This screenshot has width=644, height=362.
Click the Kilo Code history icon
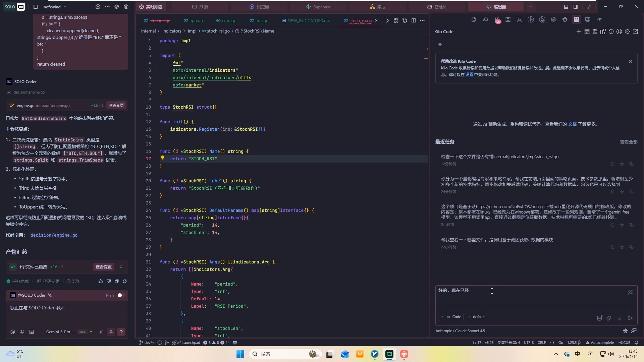tap(611, 32)
